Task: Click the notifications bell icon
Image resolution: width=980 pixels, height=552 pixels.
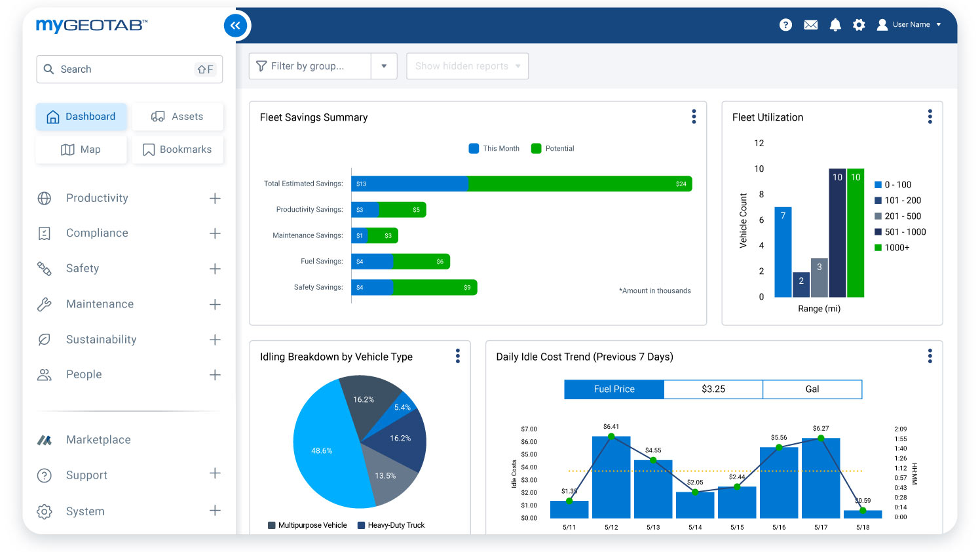Action: (835, 25)
